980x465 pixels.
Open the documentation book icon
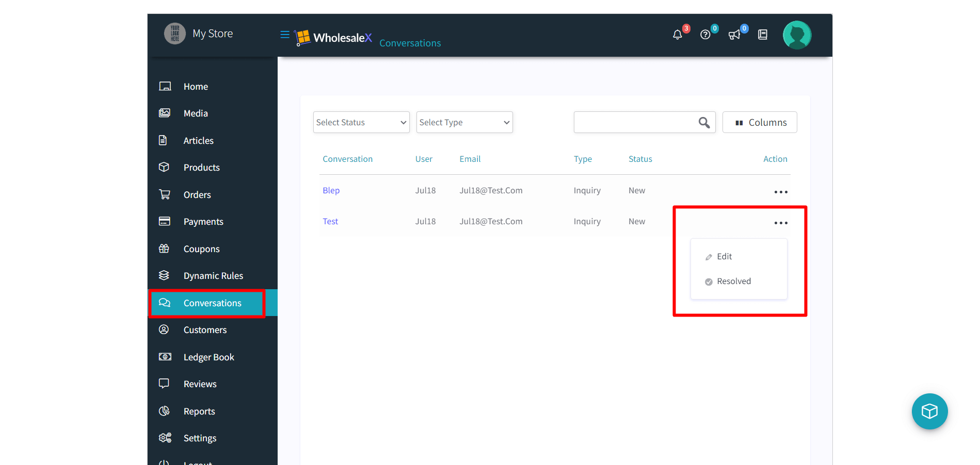tap(762, 35)
